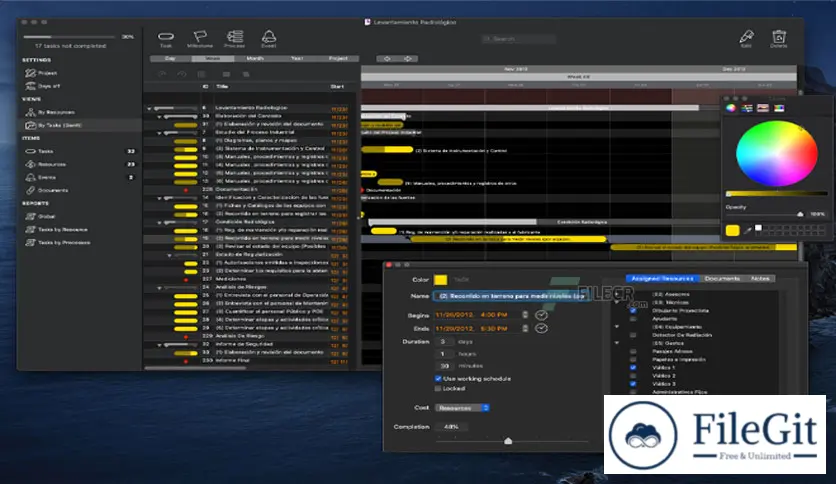Check Detector De Radiación resource
Image resolution: width=836 pixels, height=484 pixels.
click(x=633, y=335)
